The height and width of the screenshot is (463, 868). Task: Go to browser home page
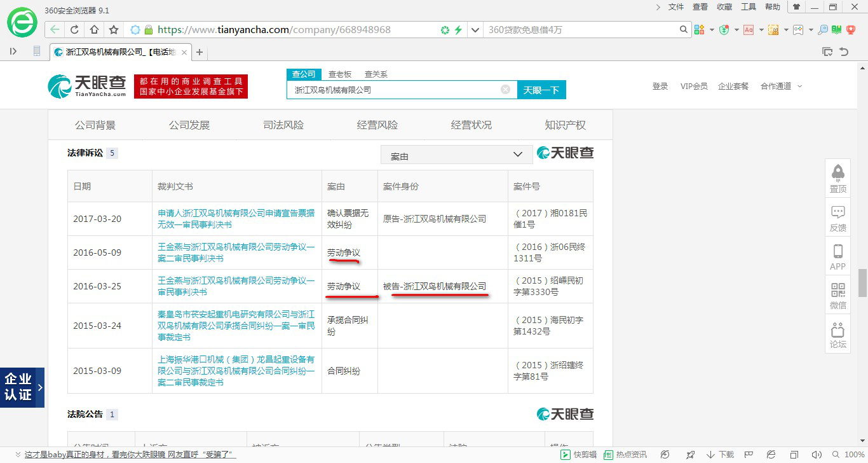(x=94, y=30)
